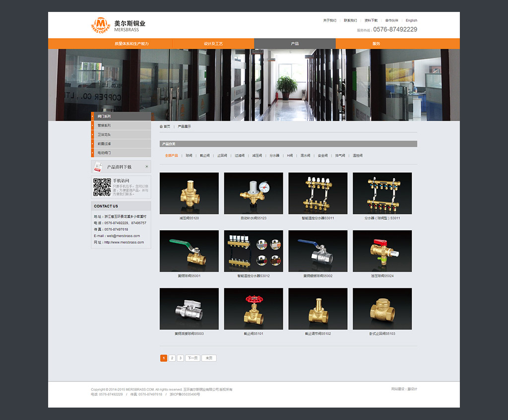Viewport: 508px width, 420px height.
Task: Click the mobile access QR code
Action: [x=102, y=187]
